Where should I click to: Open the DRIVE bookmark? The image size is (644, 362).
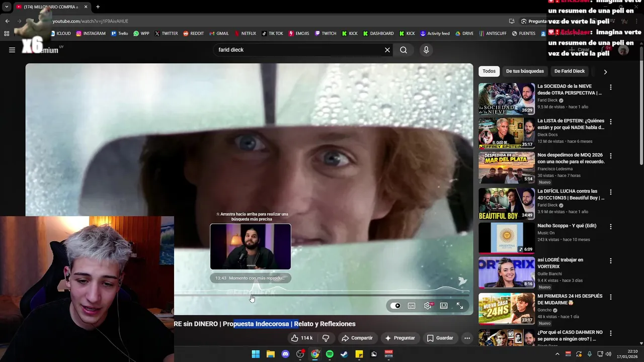[464, 34]
